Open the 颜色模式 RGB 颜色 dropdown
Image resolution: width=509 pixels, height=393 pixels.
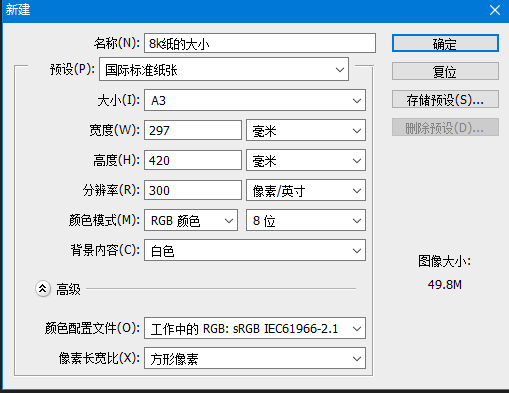tap(191, 220)
